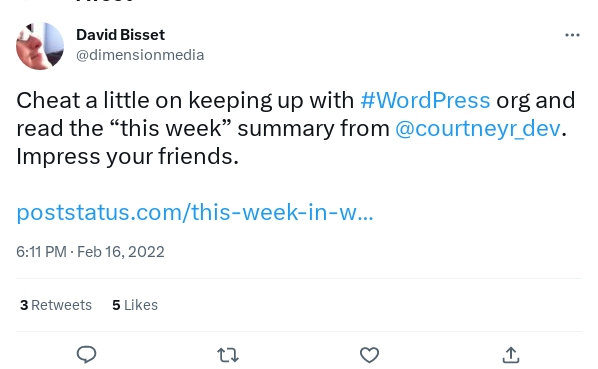This screenshot has height=369, width=598.
Task: Follow the poststatus.com this-week-in-w link
Action: point(195,212)
